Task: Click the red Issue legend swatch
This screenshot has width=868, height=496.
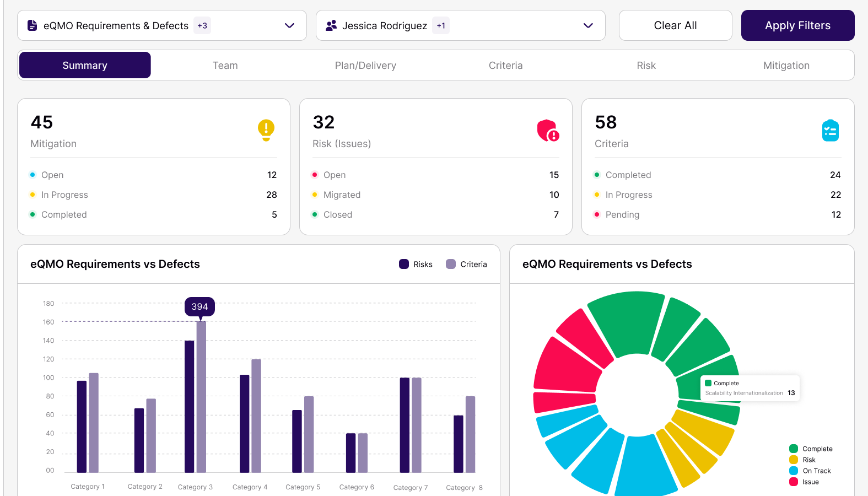Action: 794,482
